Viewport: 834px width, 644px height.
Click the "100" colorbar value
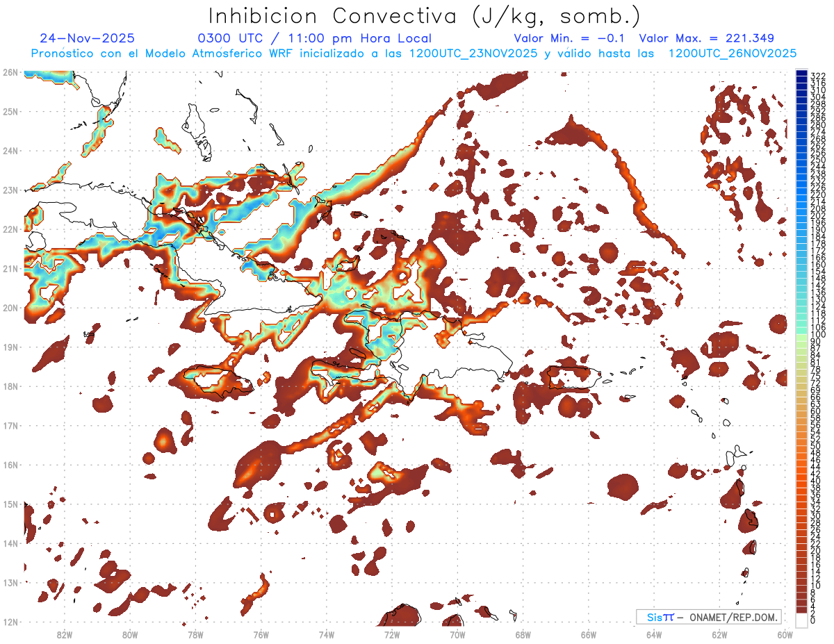point(818,335)
